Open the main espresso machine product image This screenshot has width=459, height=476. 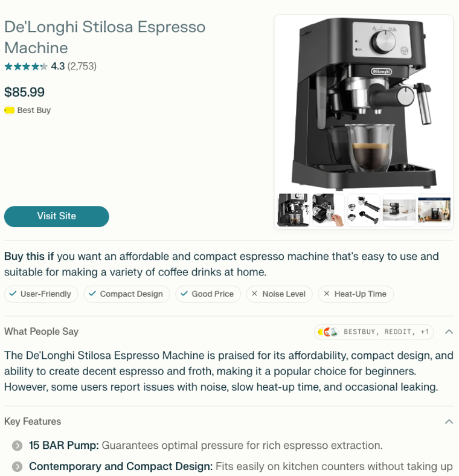pos(364,103)
